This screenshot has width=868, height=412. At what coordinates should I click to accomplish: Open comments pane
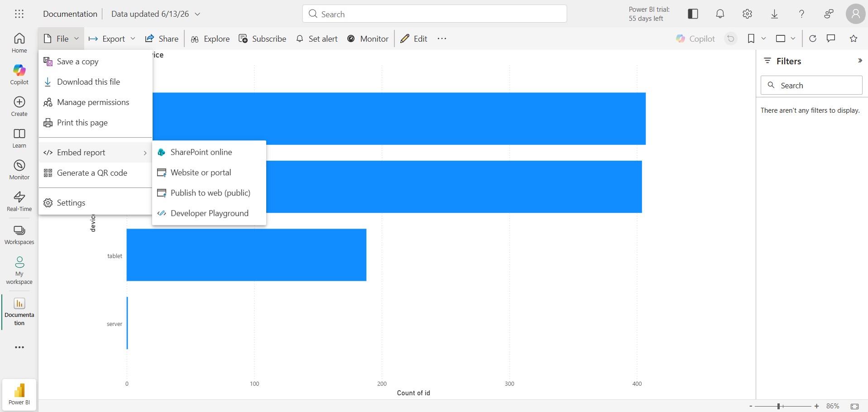[831, 38]
